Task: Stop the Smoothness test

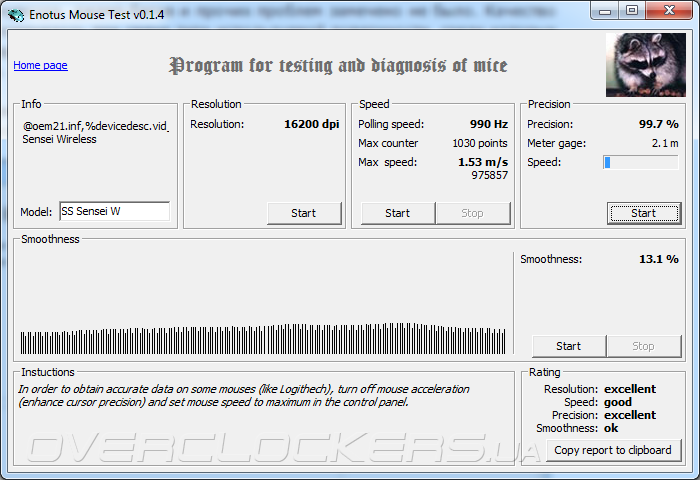Action: click(644, 346)
